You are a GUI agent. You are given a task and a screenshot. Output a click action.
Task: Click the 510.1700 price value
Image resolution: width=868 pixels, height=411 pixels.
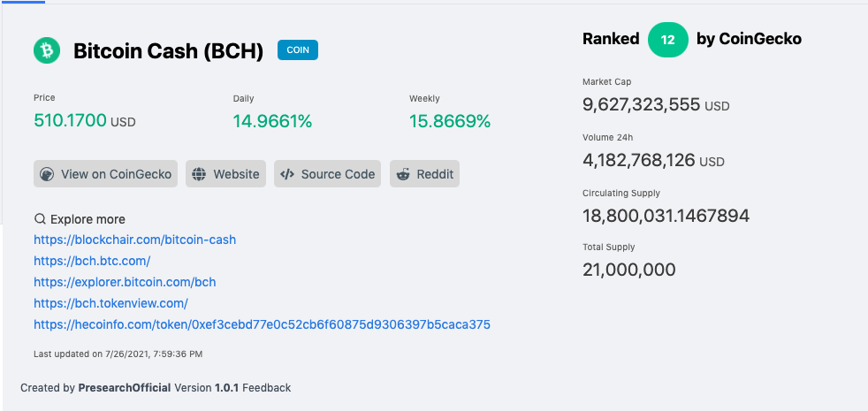pyautogui.click(x=71, y=120)
